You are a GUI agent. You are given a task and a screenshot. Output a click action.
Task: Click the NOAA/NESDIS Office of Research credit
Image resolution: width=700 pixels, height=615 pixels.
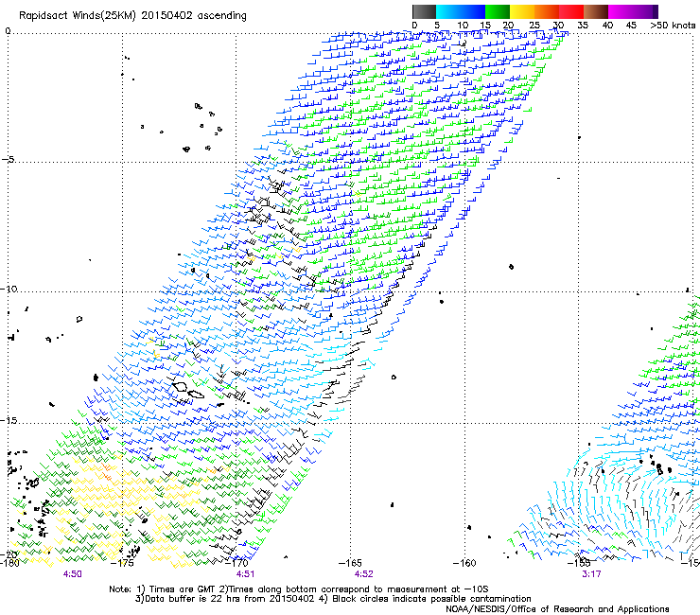tap(557, 609)
